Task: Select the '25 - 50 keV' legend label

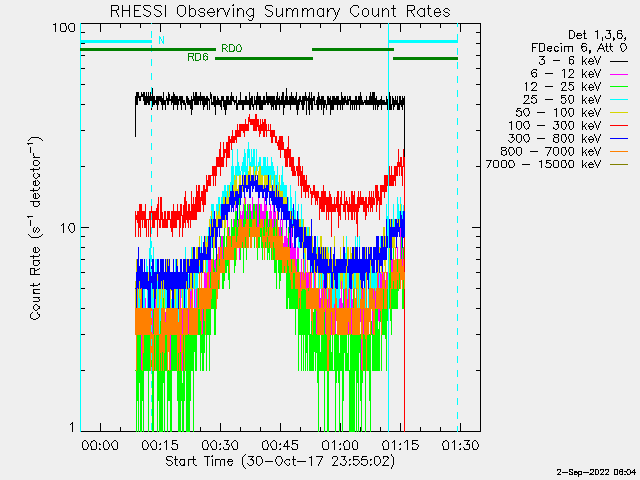Action: coord(562,100)
